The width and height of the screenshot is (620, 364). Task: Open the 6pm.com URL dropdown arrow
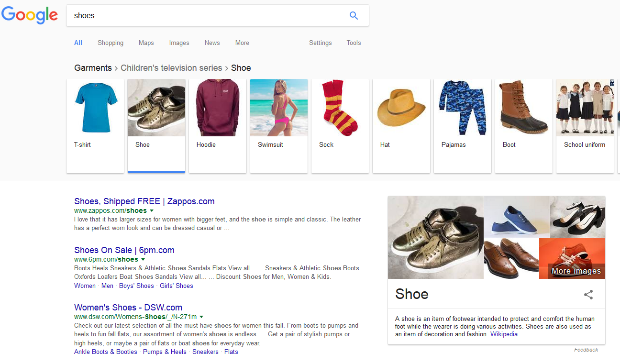[x=143, y=259]
